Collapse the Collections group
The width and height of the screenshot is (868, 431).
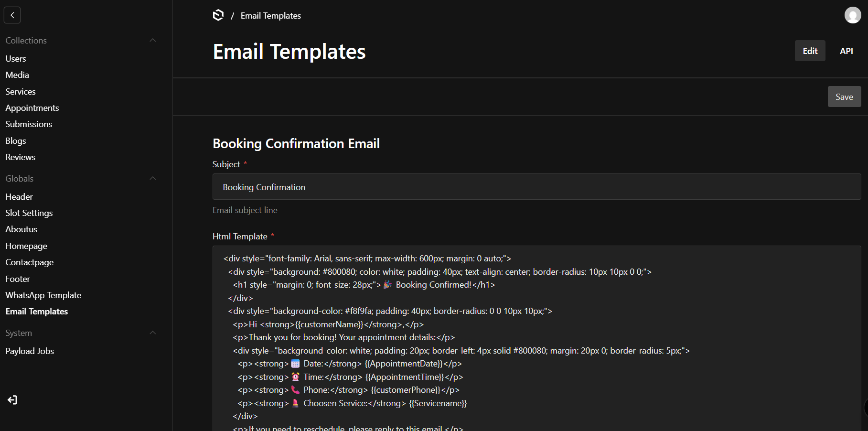(153, 41)
